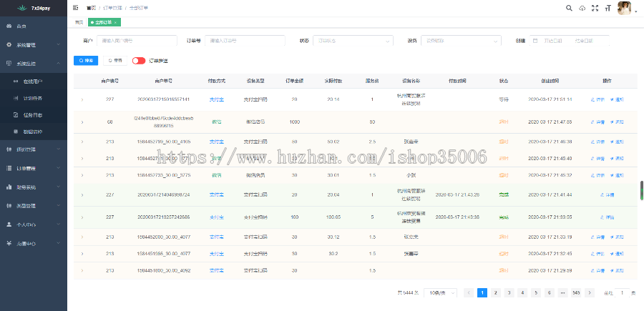Open the 设备 filter dropdown

(461, 41)
